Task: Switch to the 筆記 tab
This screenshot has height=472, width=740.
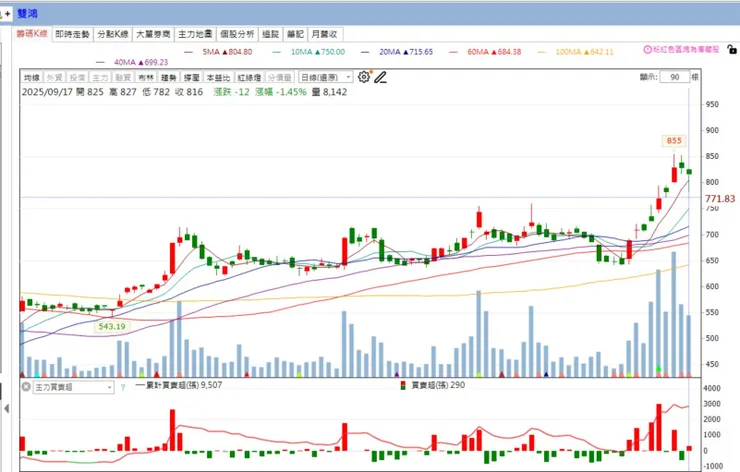Action: coord(295,34)
